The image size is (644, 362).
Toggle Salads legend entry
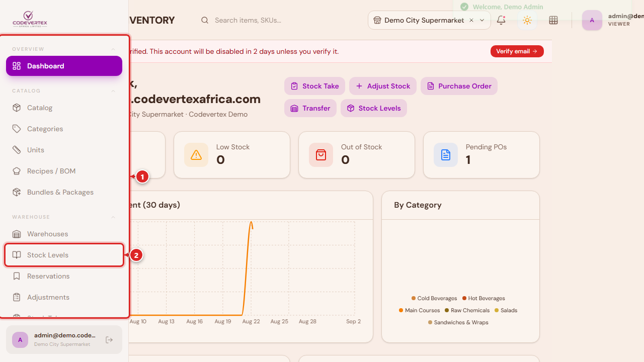506,310
